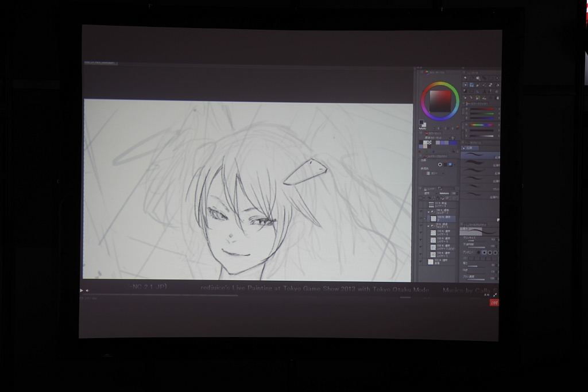Toggle visibility of レイヤー 5
The height and width of the screenshot is (392, 588).
click(x=421, y=240)
